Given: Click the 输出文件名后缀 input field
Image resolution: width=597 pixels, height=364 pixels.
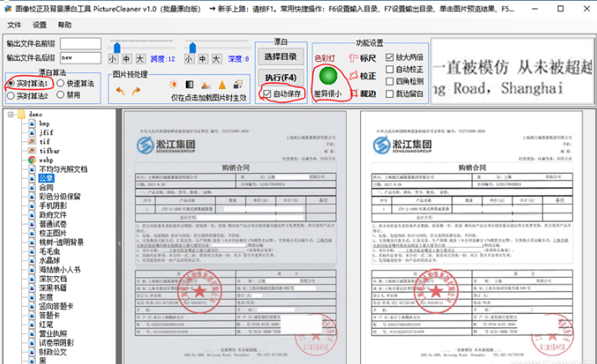Looking at the screenshot, I should pos(82,58).
